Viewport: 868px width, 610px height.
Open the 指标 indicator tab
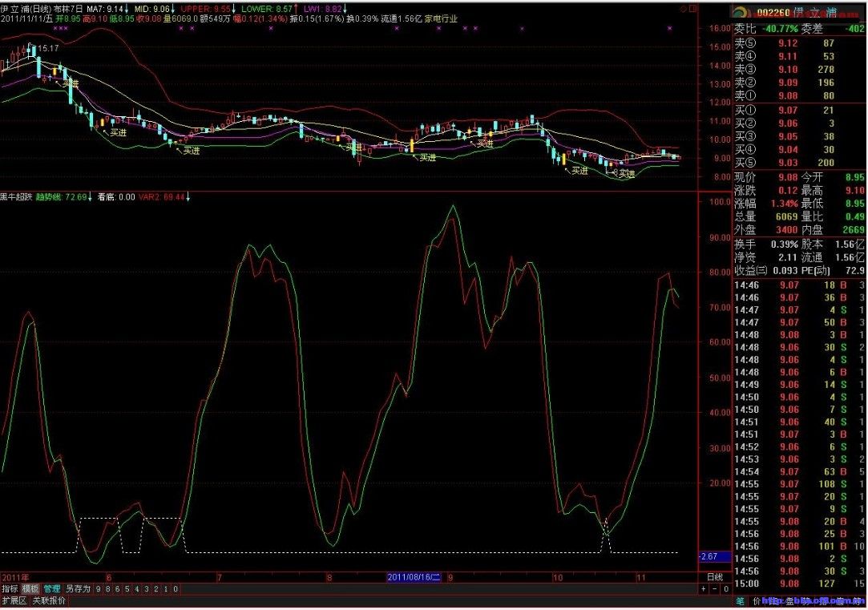[x=10, y=589]
